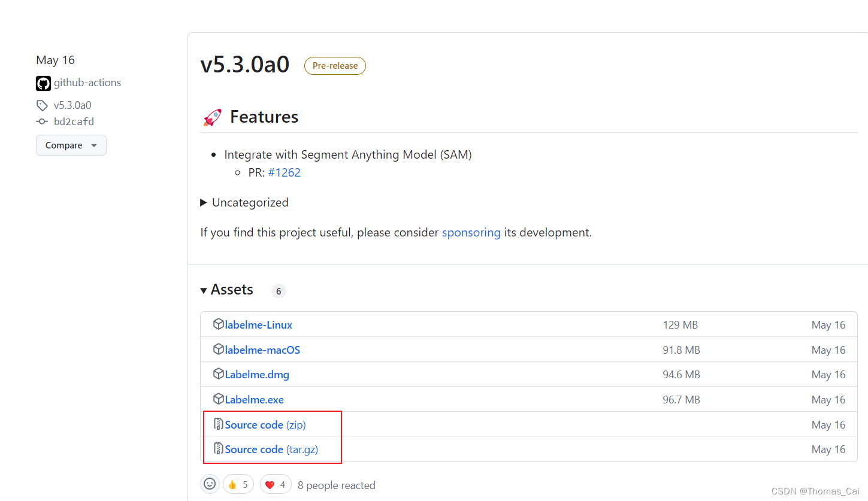Click the archive icon beside Source code (tar.gz)
868x501 pixels.
[x=219, y=449]
